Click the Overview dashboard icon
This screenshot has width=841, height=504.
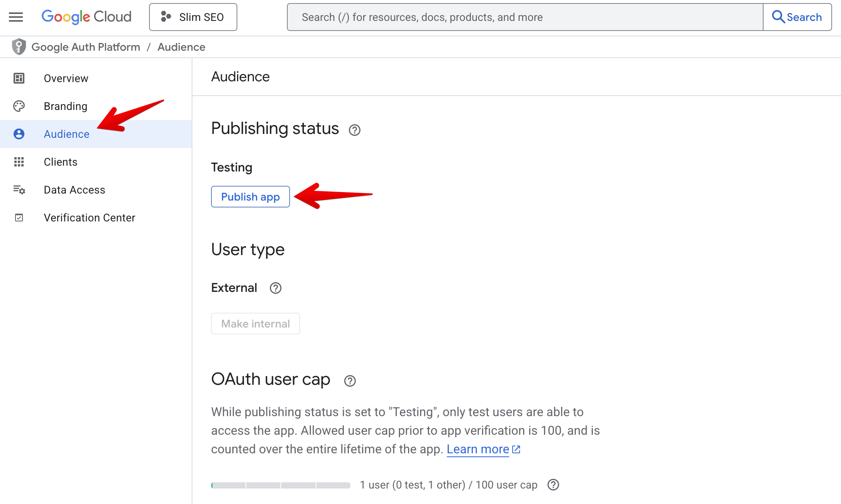tap(19, 78)
